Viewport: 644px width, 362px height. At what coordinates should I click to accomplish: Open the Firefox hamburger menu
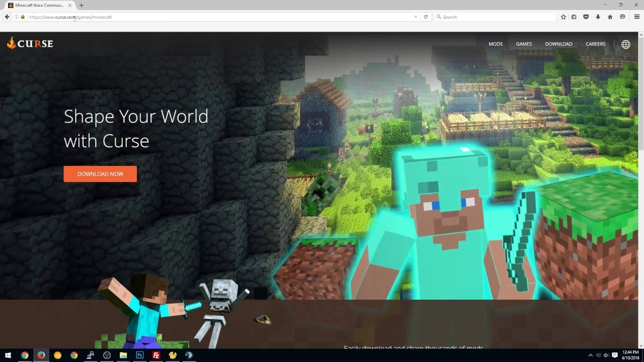tap(636, 17)
